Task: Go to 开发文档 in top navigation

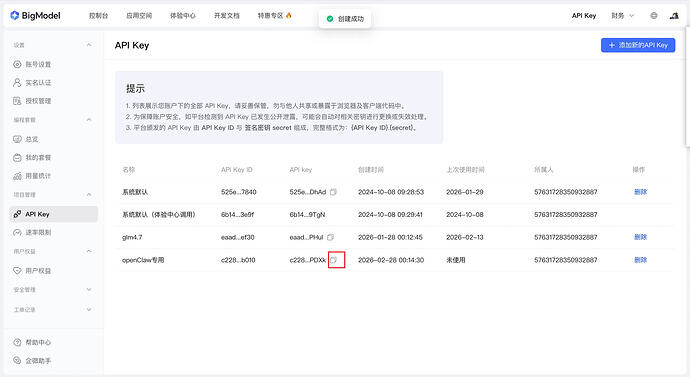Action: pyautogui.click(x=227, y=15)
